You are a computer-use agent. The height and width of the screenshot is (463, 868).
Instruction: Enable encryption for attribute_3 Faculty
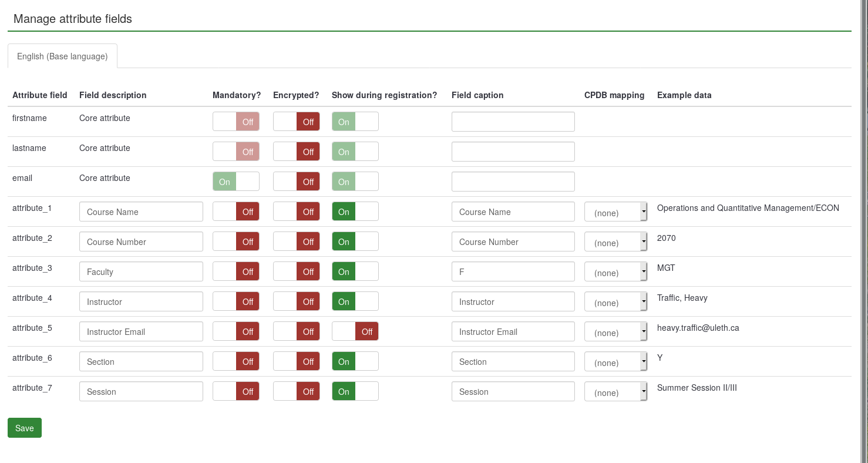pyautogui.click(x=296, y=271)
